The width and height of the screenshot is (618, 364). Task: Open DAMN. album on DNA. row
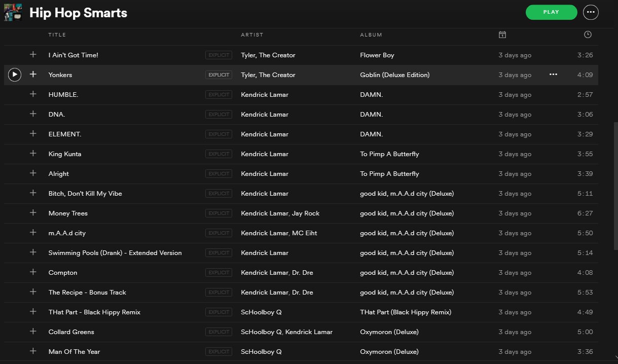click(371, 115)
